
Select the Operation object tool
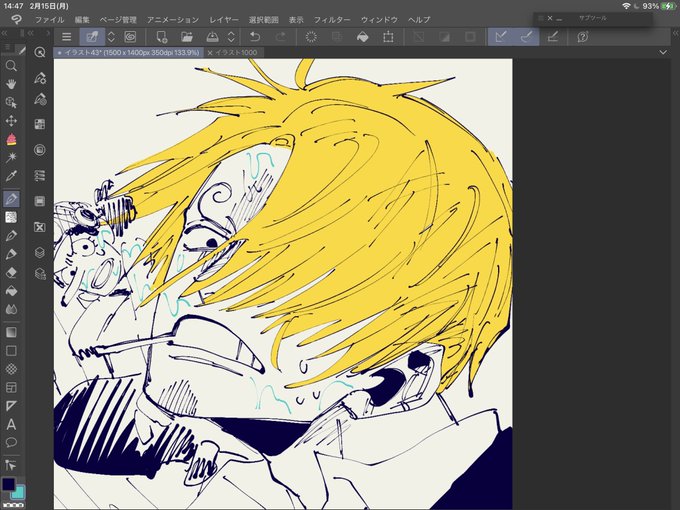pyautogui.click(x=11, y=102)
